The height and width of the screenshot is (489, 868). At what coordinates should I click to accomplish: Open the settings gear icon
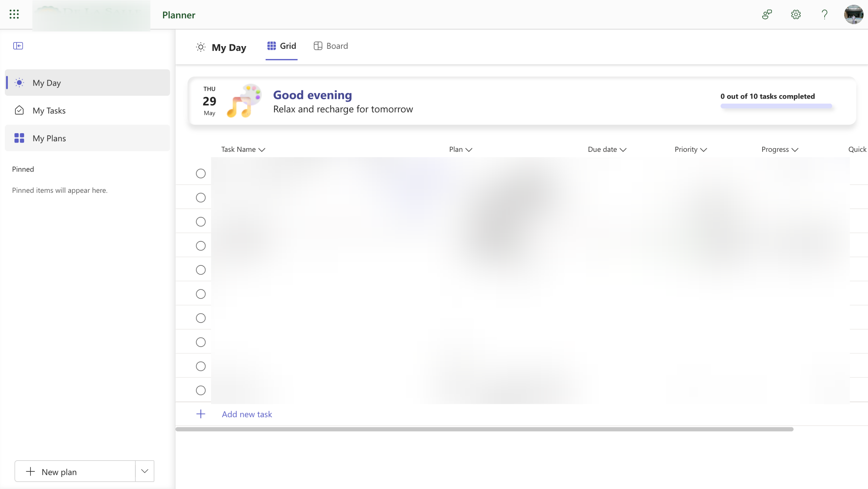796,15
